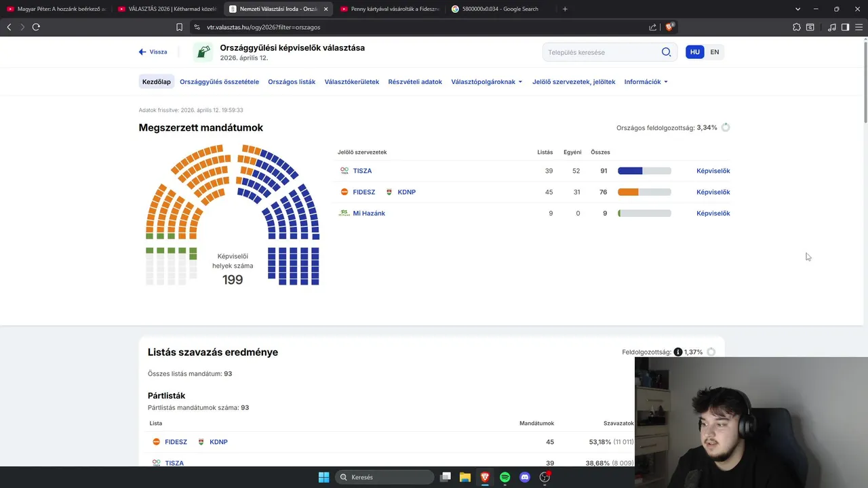Select the HU language button

point(695,52)
